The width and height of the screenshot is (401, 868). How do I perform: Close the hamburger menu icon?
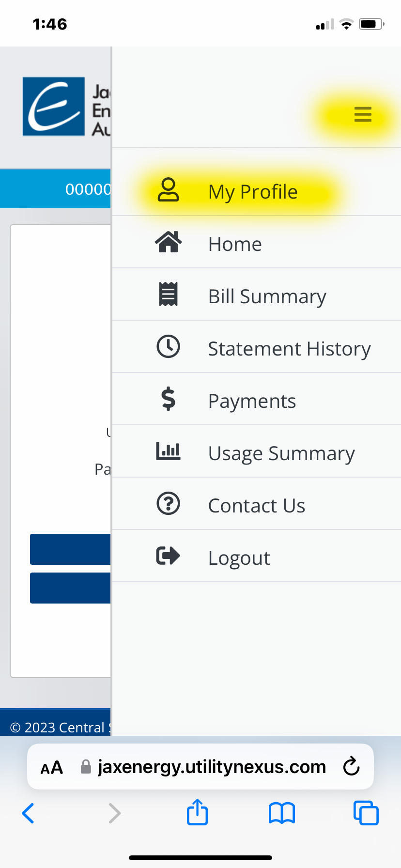(363, 114)
